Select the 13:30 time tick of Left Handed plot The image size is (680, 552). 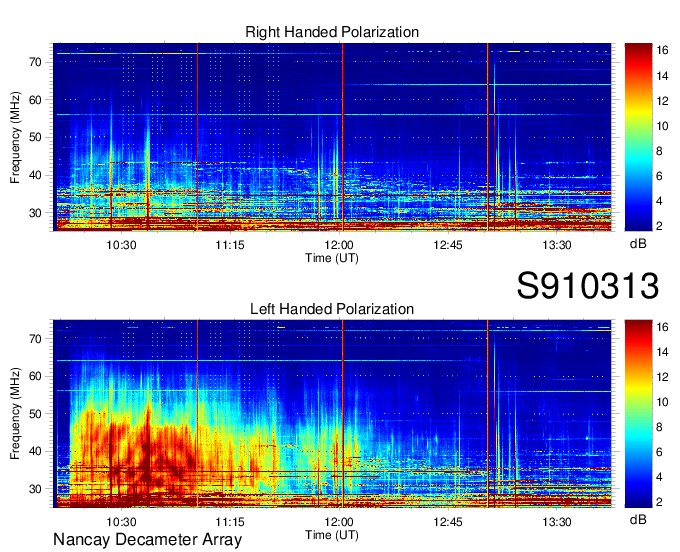tap(557, 522)
